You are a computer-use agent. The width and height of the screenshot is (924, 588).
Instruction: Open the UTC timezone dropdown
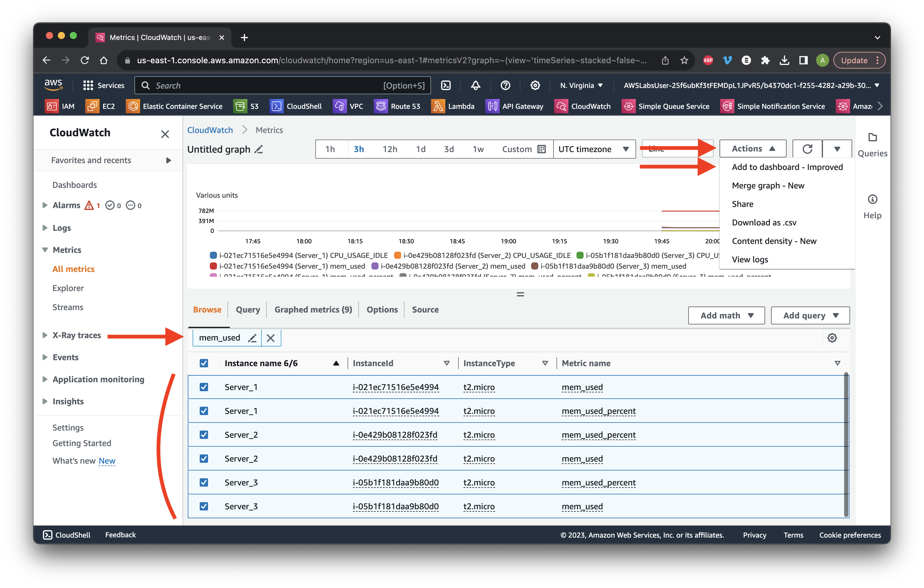point(594,149)
